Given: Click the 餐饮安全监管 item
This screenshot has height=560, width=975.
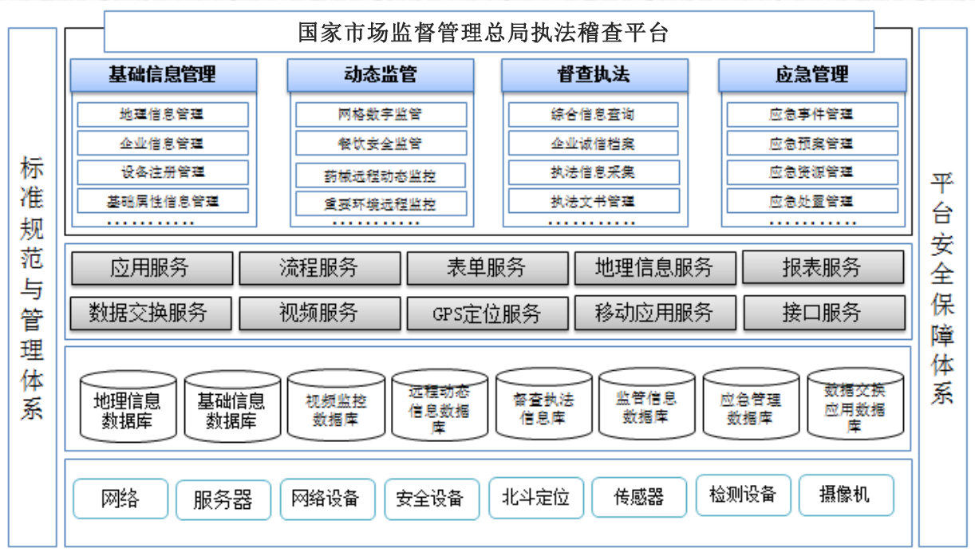Looking at the screenshot, I should 381,144.
